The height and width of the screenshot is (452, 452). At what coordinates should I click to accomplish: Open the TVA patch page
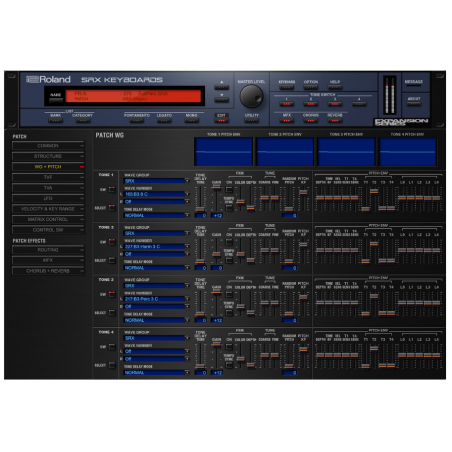pyautogui.click(x=48, y=188)
